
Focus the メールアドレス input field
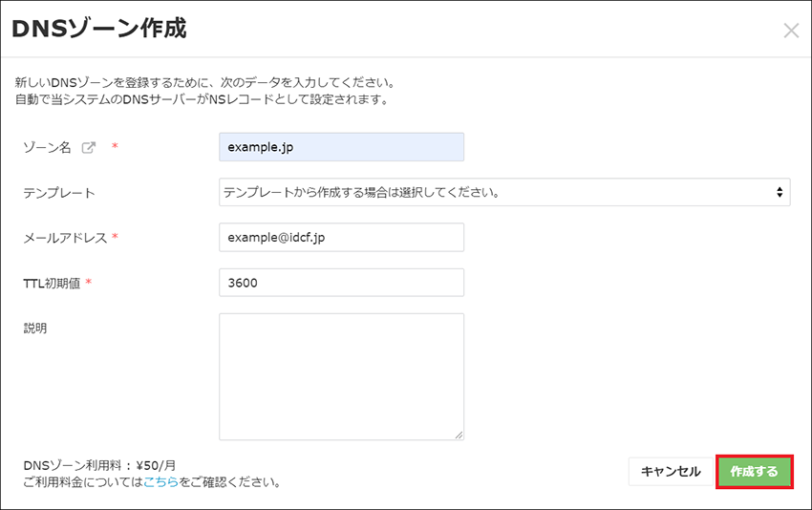341,238
